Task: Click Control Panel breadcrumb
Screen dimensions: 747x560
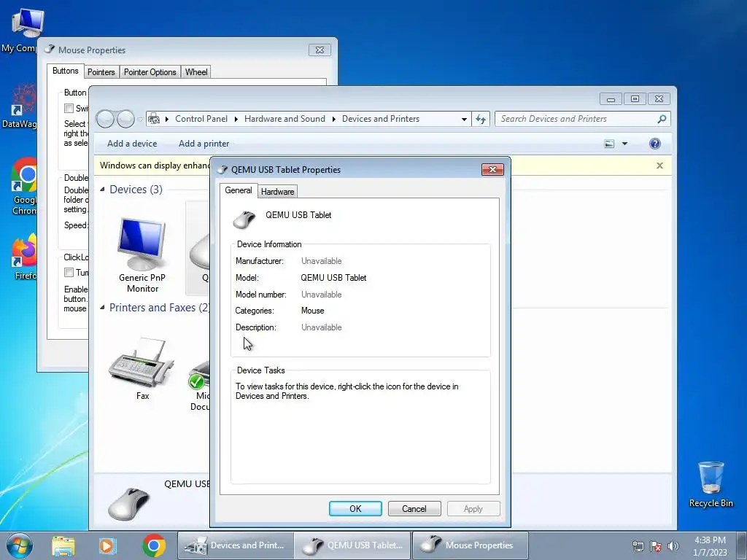Action: [201, 119]
